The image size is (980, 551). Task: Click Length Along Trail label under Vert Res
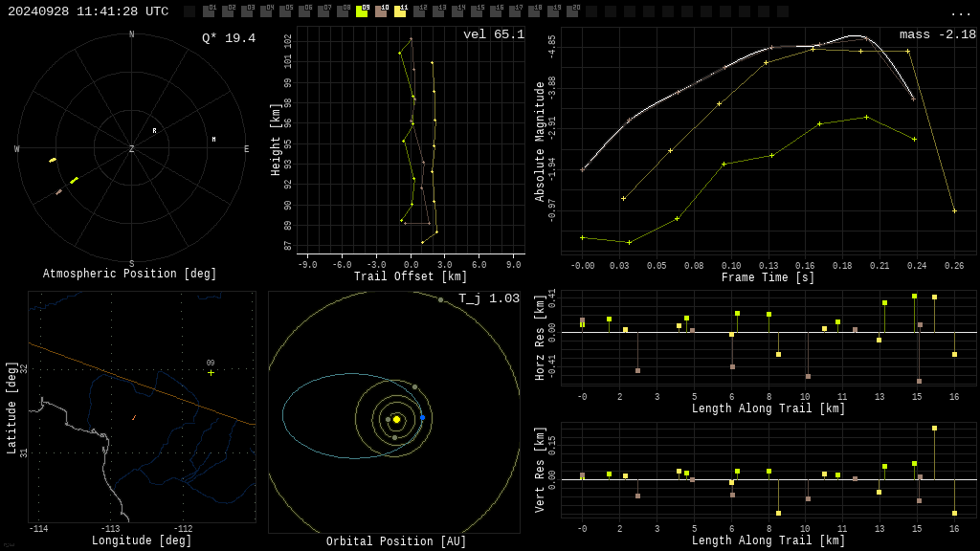(768, 540)
